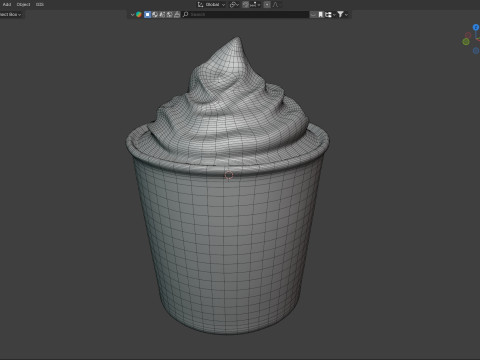Screen dimensions: 480x360
Task: Open the pivot point dropdown
Action: coord(234,4)
